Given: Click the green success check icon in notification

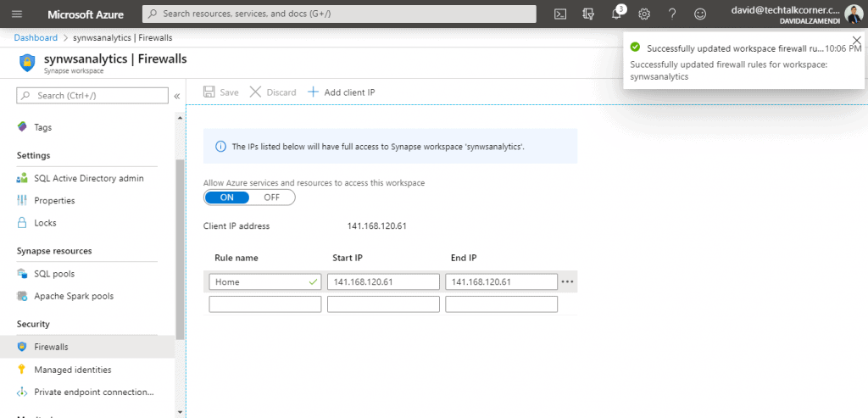Looking at the screenshot, I should point(636,47).
